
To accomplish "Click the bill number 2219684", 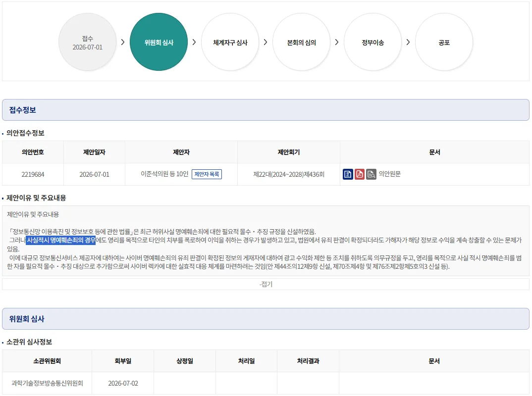I will point(33,174).
